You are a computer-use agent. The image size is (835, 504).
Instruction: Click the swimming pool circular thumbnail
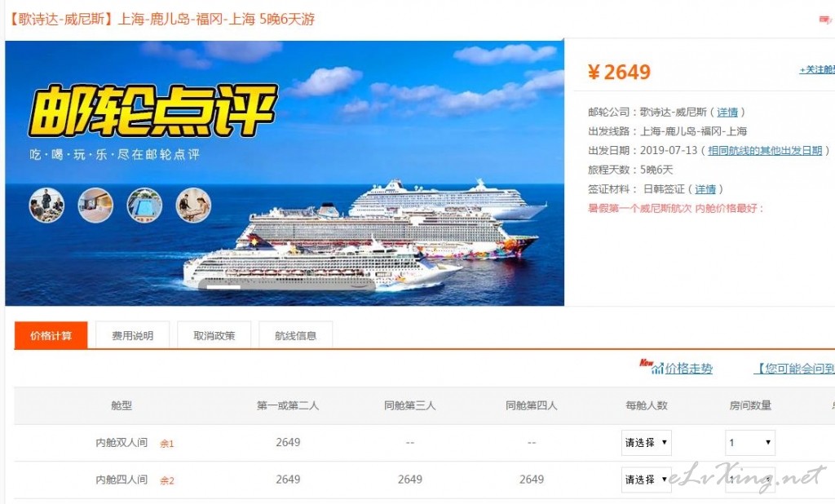pyautogui.click(x=144, y=206)
